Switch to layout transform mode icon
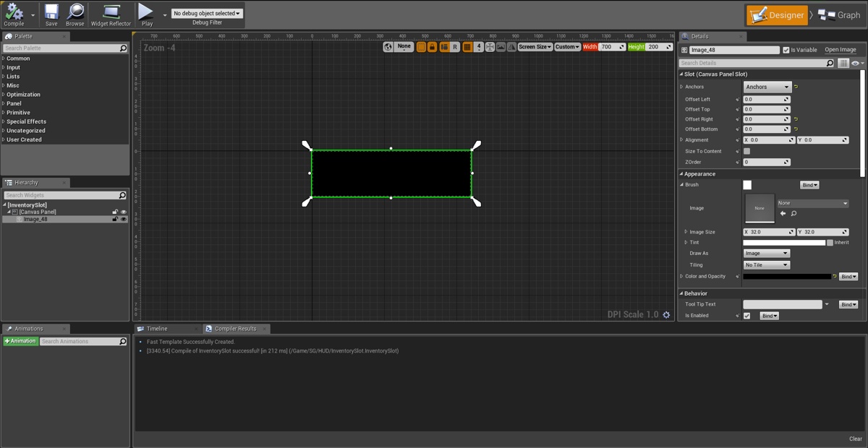868x448 pixels. [443, 47]
